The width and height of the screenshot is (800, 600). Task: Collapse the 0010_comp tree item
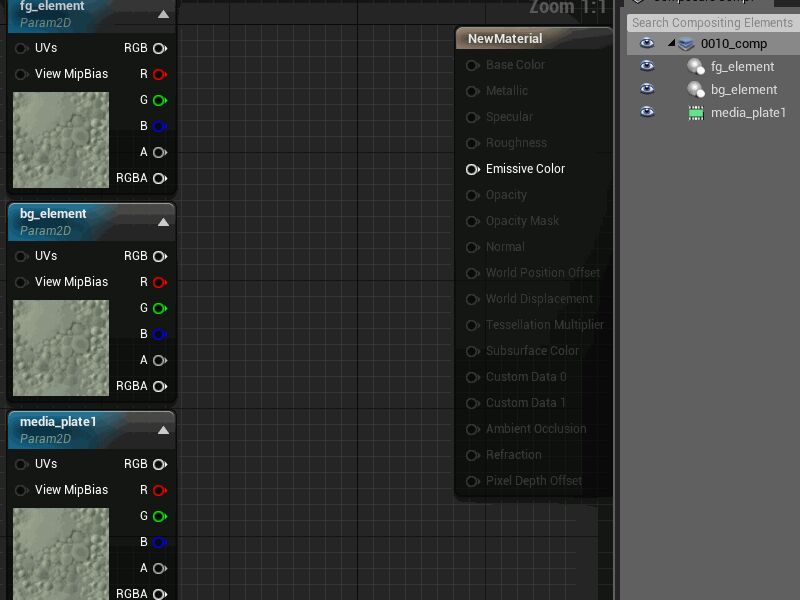[672, 44]
